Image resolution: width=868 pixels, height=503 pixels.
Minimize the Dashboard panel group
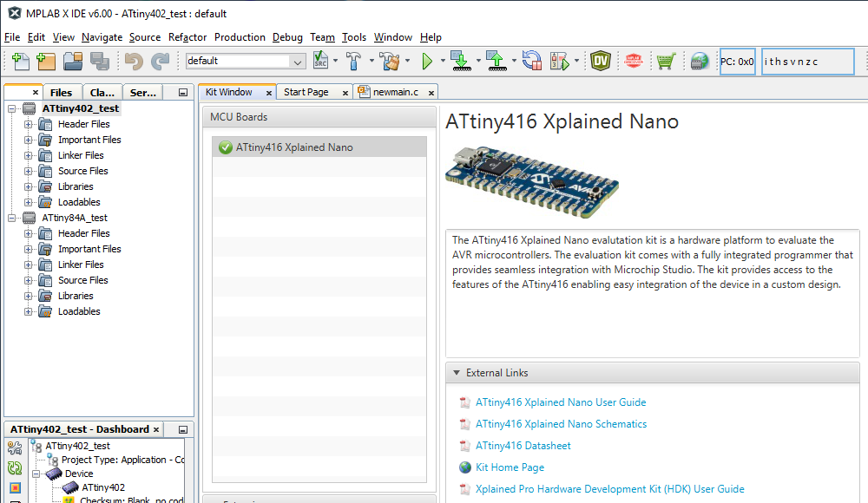(x=182, y=429)
